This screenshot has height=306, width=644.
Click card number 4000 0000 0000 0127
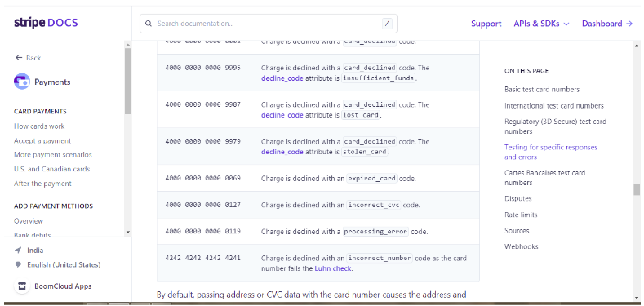202,205
